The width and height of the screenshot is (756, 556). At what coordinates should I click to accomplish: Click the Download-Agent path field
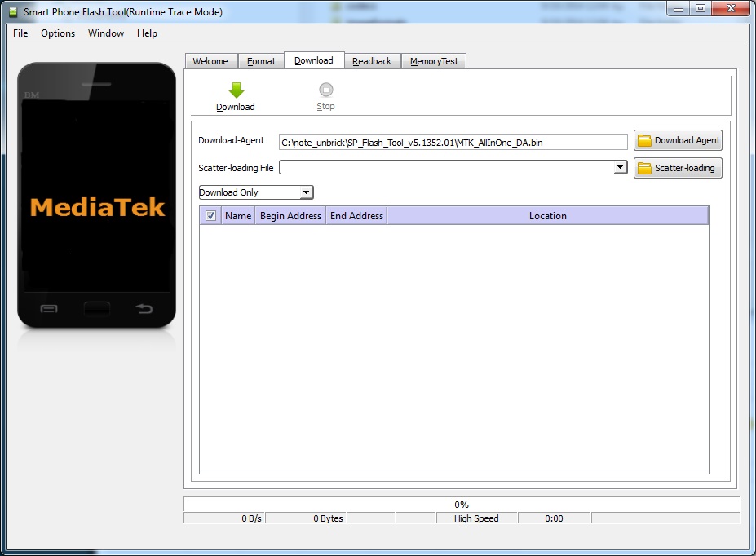[453, 142]
